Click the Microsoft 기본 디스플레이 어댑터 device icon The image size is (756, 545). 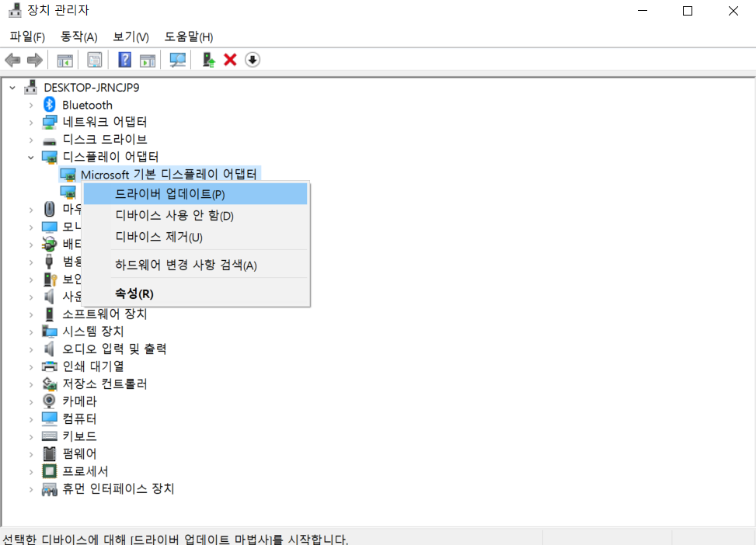pos(68,175)
